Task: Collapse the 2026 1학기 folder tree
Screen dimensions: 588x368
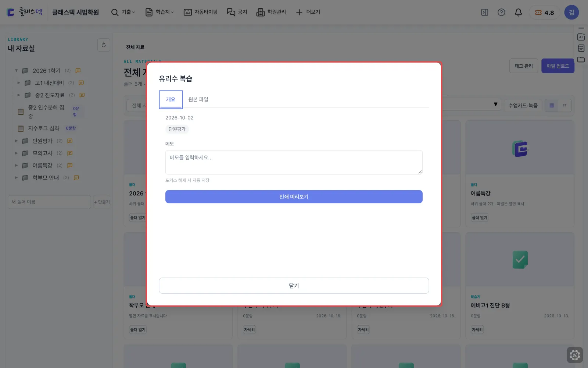Action: point(16,71)
